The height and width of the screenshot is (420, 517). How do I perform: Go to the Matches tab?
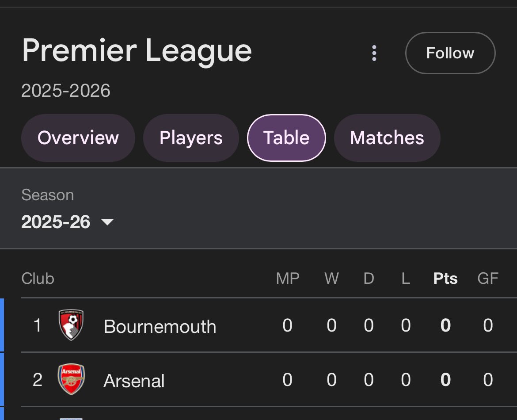point(387,138)
